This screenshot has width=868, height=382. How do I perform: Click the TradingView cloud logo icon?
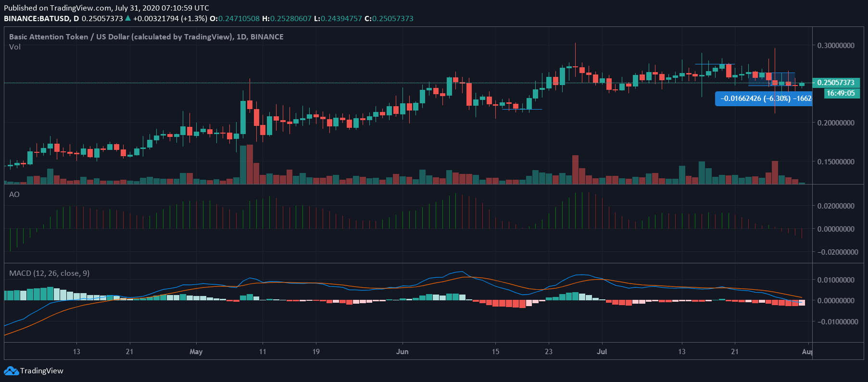(11, 371)
